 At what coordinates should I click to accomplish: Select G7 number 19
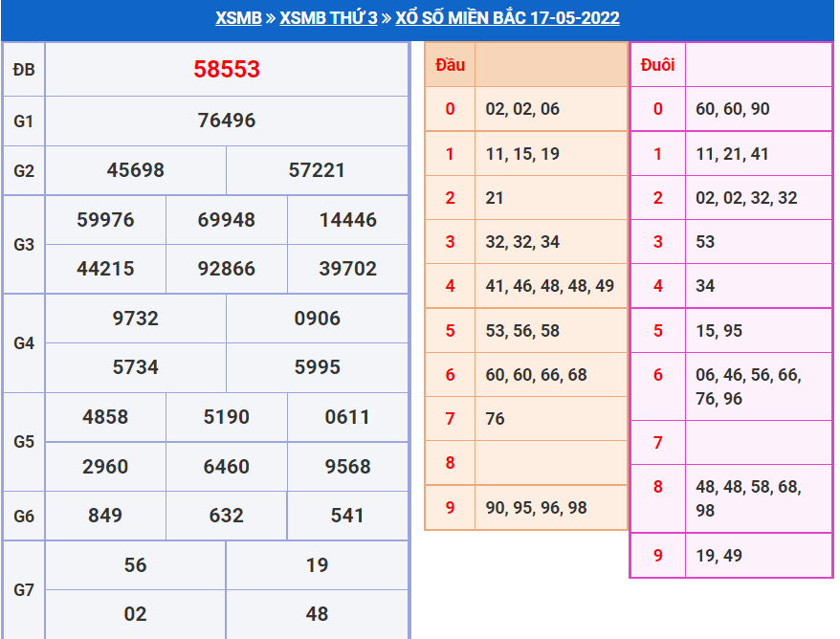(317, 565)
